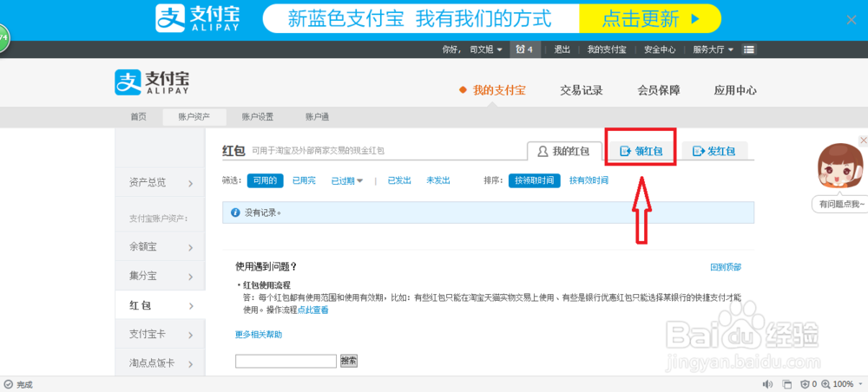Image resolution: width=868 pixels, height=392 pixels.
Task: Filter red packets by 已用完
Action: 304,180
